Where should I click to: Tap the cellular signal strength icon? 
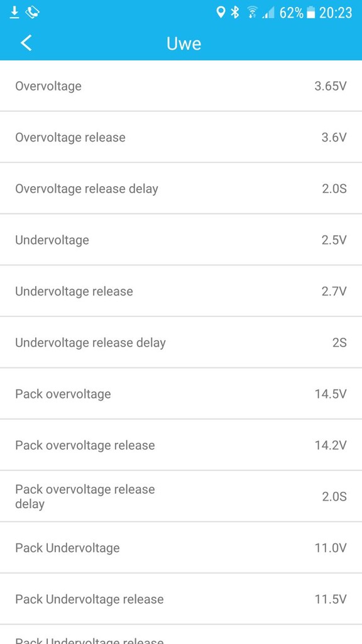[x=268, y=14]
